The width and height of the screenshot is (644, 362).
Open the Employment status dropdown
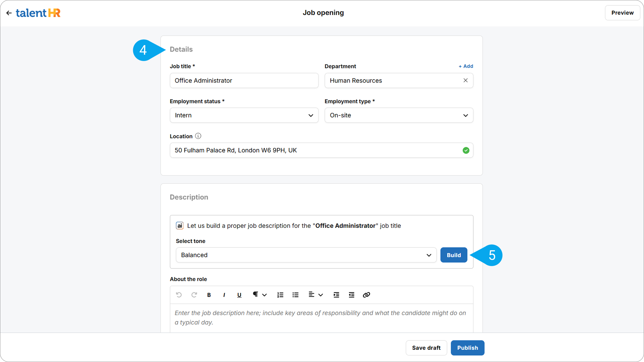(x=244, y=115)
